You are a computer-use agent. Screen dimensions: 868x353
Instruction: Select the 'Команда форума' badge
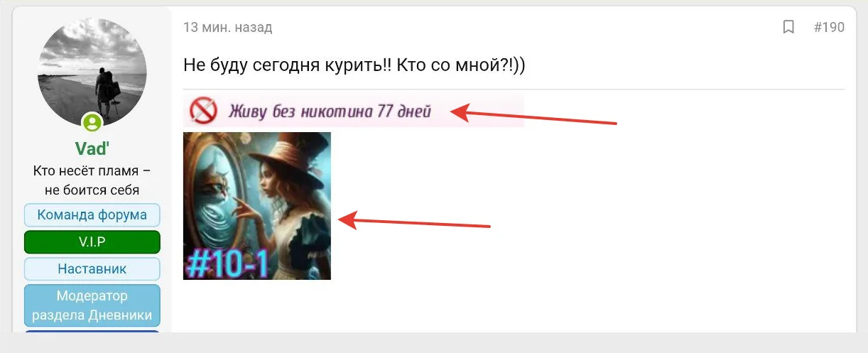tap(92, 214)
